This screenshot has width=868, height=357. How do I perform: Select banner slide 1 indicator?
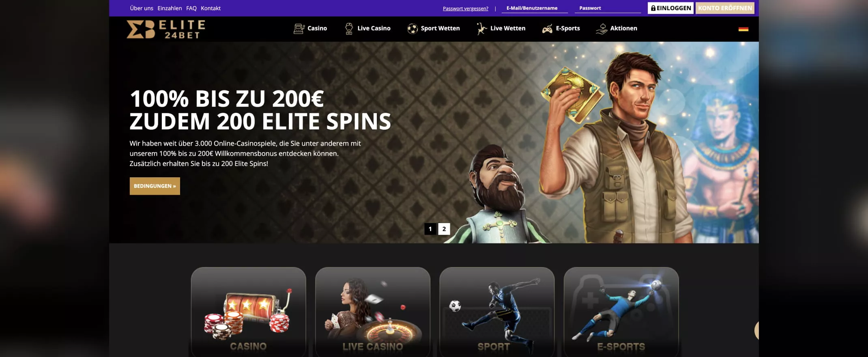(430, 229)
